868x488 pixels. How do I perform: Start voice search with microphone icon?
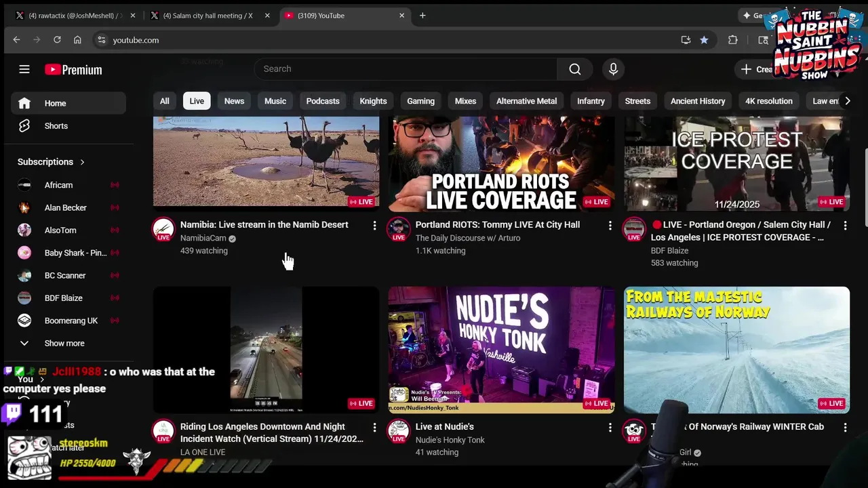[613, 69]
